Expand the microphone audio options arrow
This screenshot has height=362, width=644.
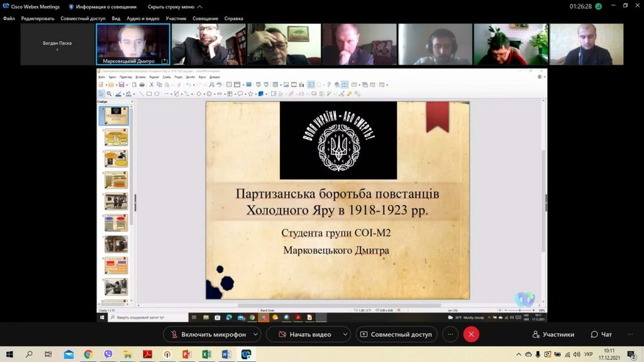[x=255, y=334]
